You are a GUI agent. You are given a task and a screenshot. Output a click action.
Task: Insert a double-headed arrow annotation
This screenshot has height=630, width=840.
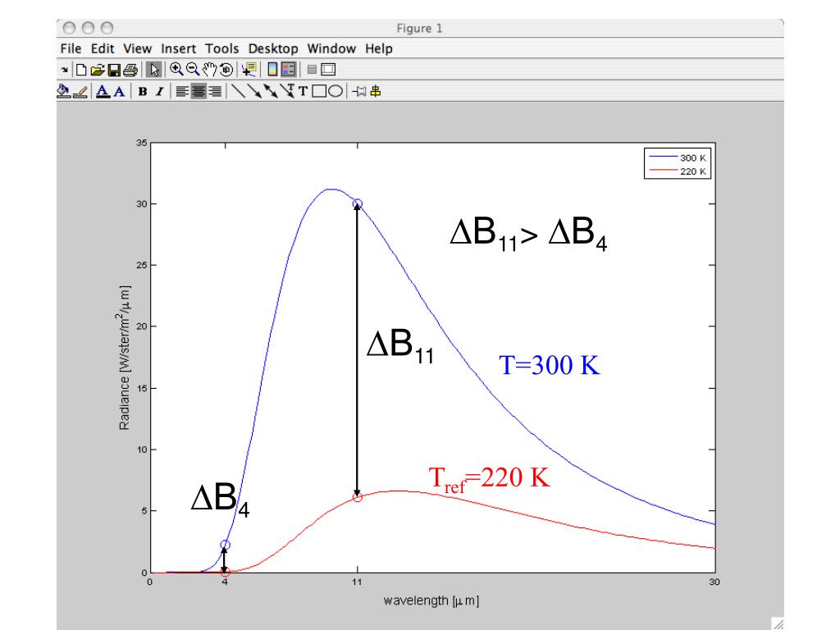pos(271,91)
